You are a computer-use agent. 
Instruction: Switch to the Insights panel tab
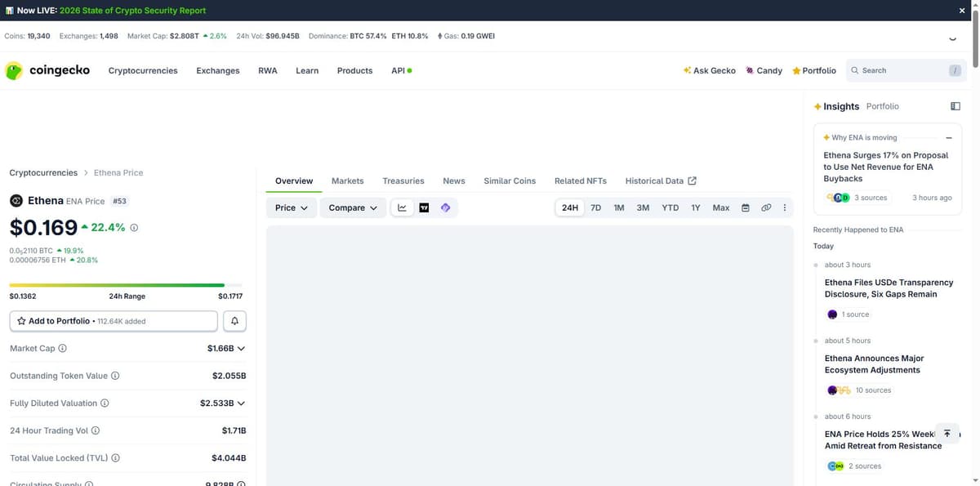(x=836, y=106)
